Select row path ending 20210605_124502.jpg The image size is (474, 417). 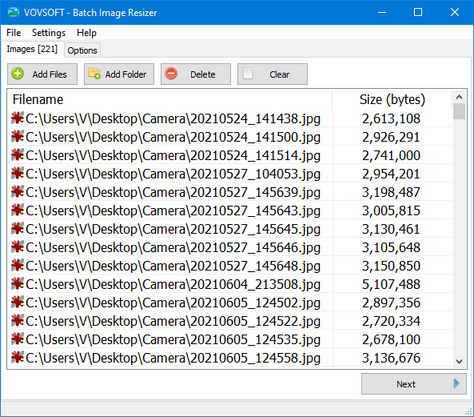pos(173,303)
